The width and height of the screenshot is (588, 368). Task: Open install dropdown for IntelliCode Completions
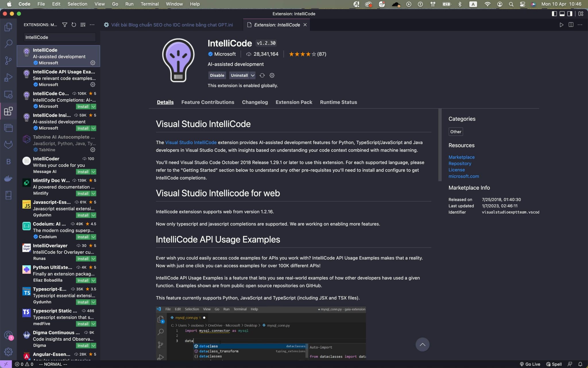pyautogui.click(x=94, y=106)
